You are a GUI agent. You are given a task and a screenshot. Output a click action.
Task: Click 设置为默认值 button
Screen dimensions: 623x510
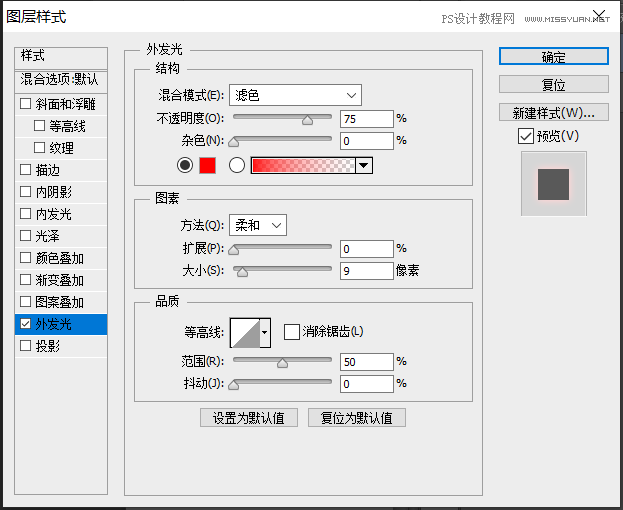pos(249,418)
